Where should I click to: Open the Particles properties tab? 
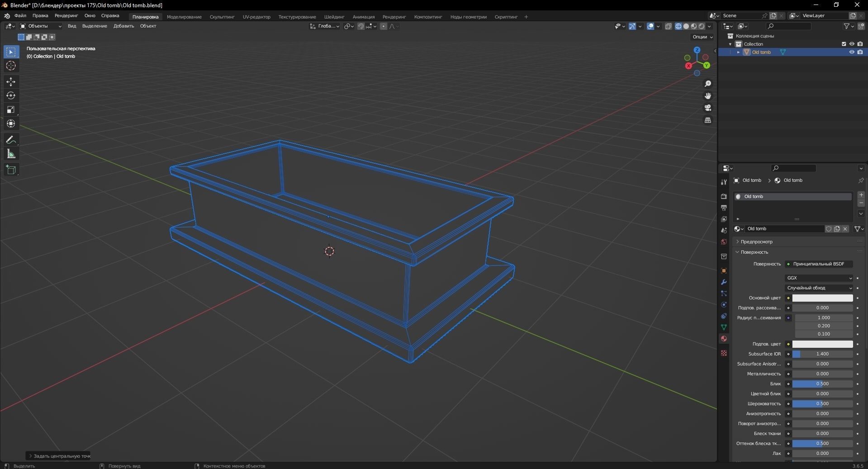pyautogui.click(x=724, y=294)
